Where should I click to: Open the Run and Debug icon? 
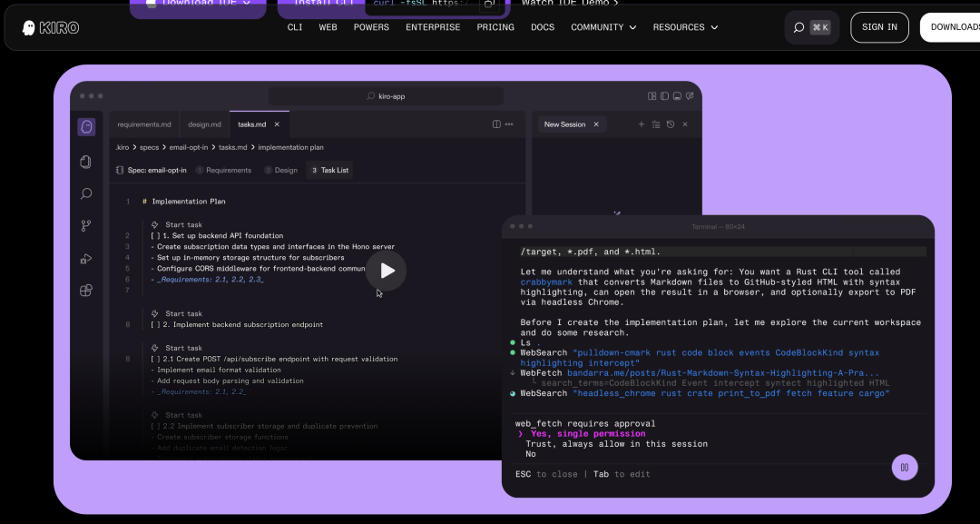86,258
